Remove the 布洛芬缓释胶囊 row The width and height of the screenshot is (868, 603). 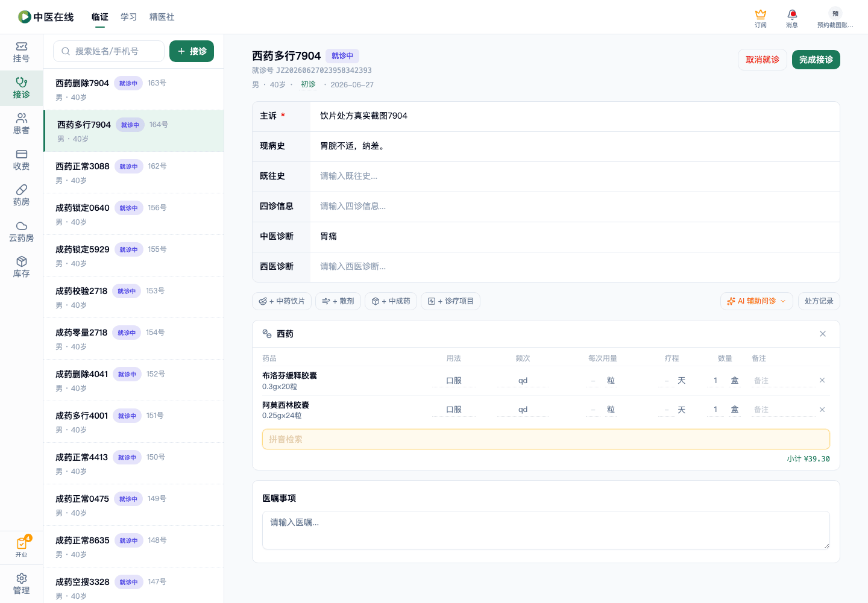tap(822, 380)
